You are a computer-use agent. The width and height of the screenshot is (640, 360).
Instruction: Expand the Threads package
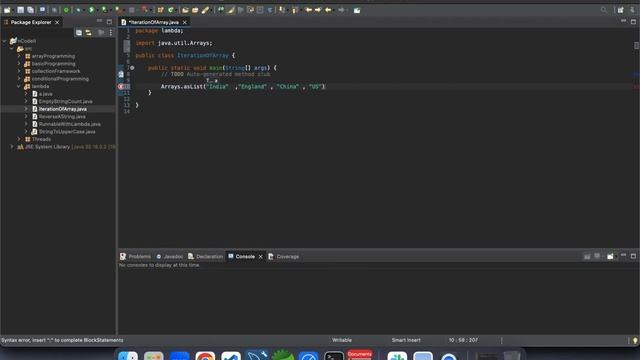pyautogui.click(x=19, y=139)
